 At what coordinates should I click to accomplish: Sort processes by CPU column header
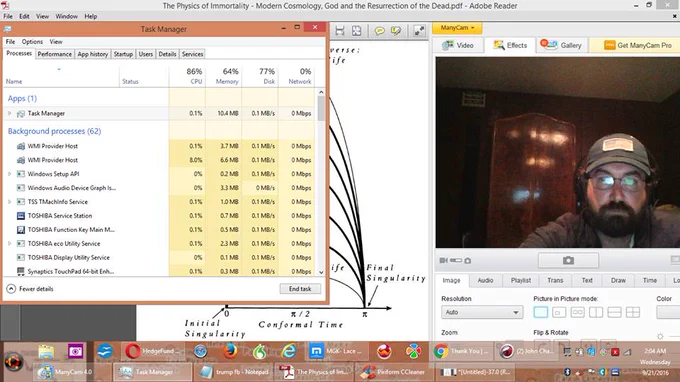click(x=187, y=76)
